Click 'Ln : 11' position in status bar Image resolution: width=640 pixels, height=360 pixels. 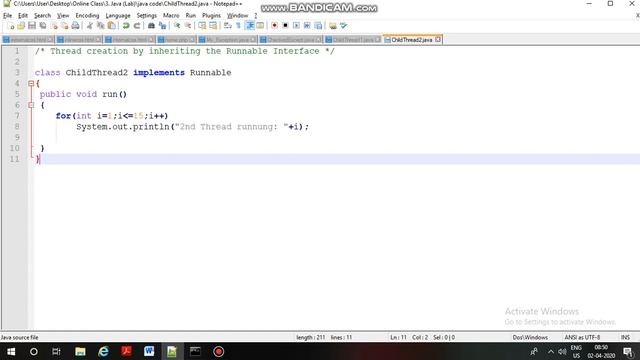[398, 337]
